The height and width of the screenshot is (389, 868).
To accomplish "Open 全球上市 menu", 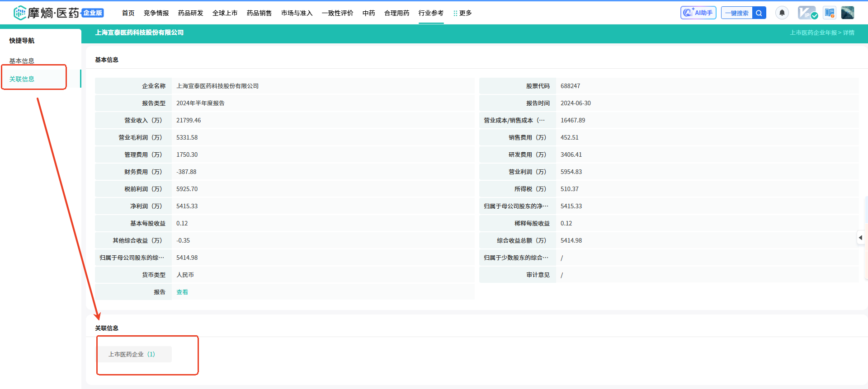I will click(x=225, y=13).
